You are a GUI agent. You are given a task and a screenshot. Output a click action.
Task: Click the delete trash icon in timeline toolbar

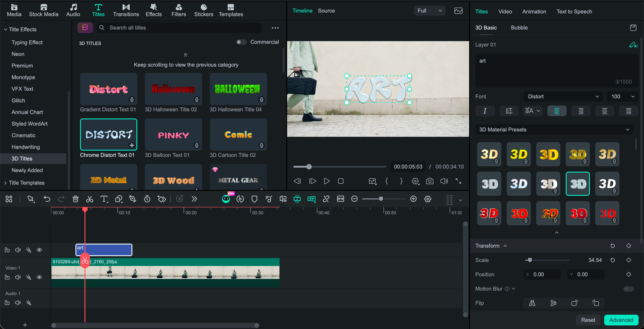pos(76,199)
